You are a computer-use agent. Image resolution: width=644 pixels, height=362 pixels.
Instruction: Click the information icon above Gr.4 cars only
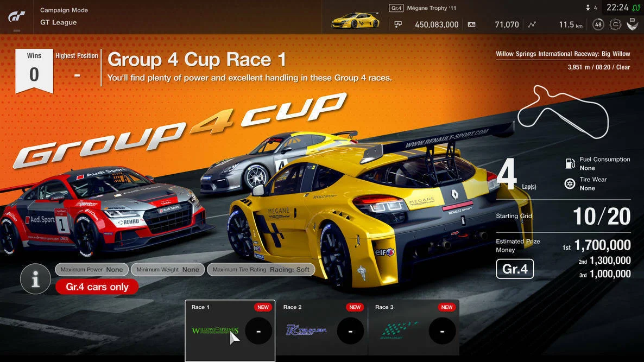[35, 278]
